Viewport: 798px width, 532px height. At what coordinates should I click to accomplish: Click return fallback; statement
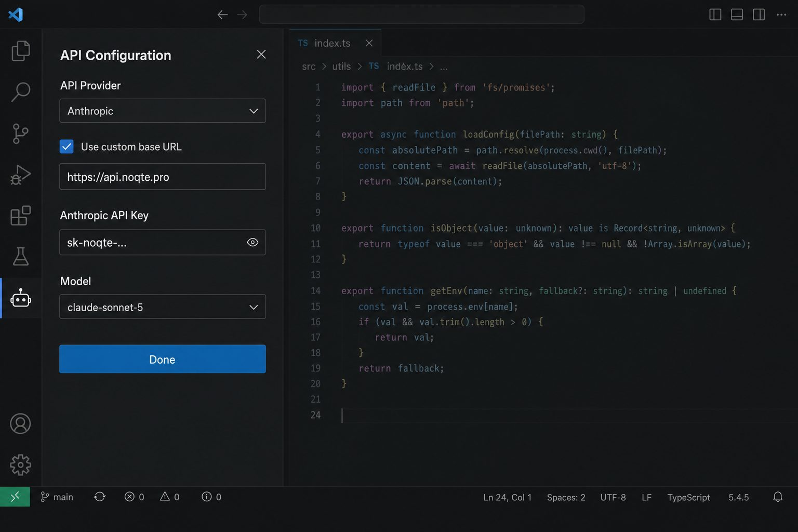[x=401, y=368]
